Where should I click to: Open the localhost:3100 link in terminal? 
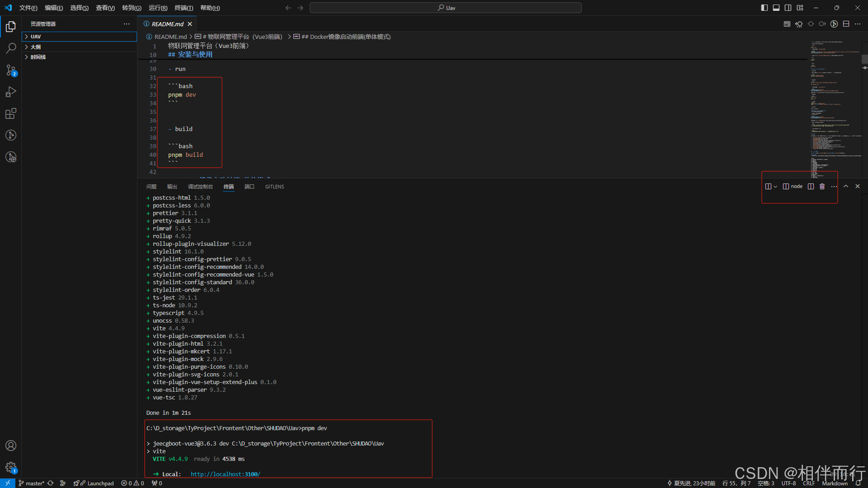(x=225, y=474)
